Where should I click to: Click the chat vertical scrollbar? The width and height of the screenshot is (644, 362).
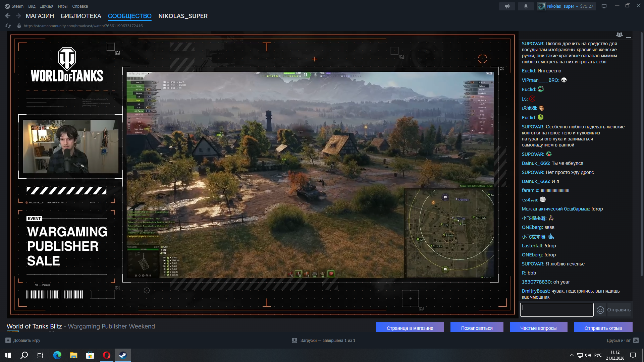click(x=641, y=154)
